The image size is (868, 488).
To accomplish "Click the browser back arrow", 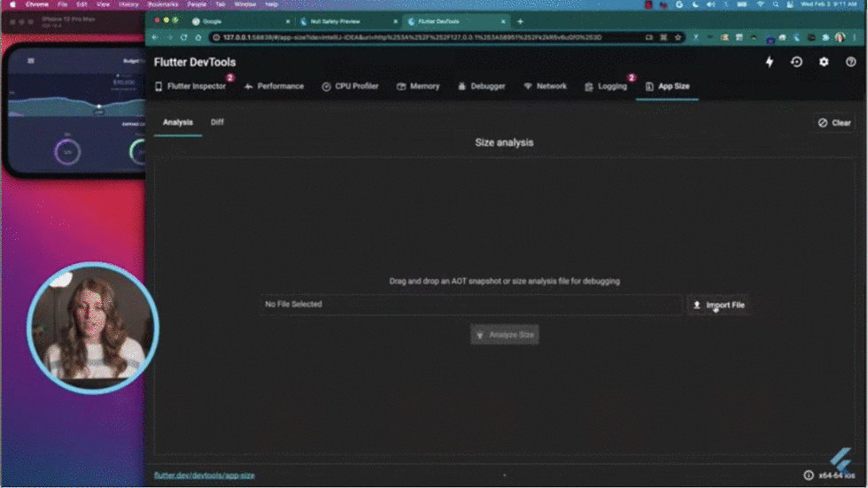I will [155, 37].
